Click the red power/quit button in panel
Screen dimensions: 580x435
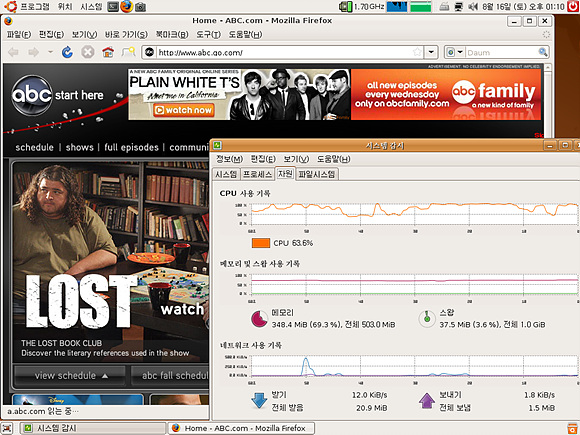[574, 6]
